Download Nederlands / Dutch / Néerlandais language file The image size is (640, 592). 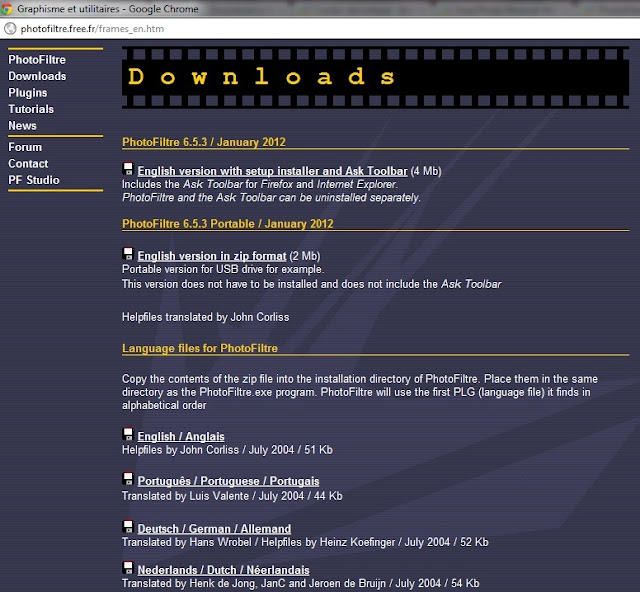point(223,570)
